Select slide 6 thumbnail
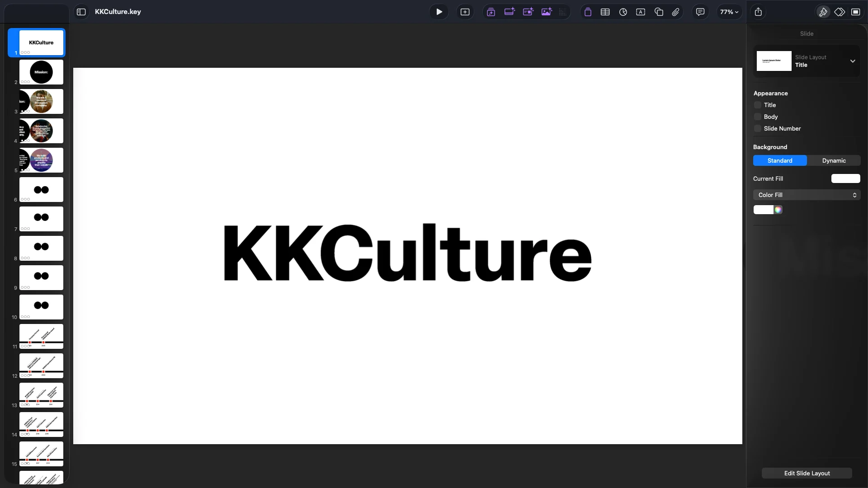This screenshot has height=488, width=868. 41,190
